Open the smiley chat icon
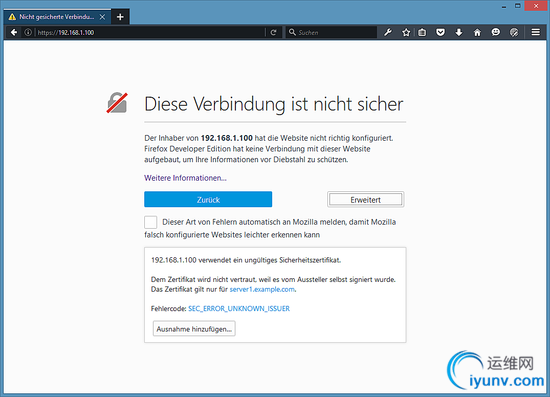This screenshot has width=550, height=397. (496, 32)
